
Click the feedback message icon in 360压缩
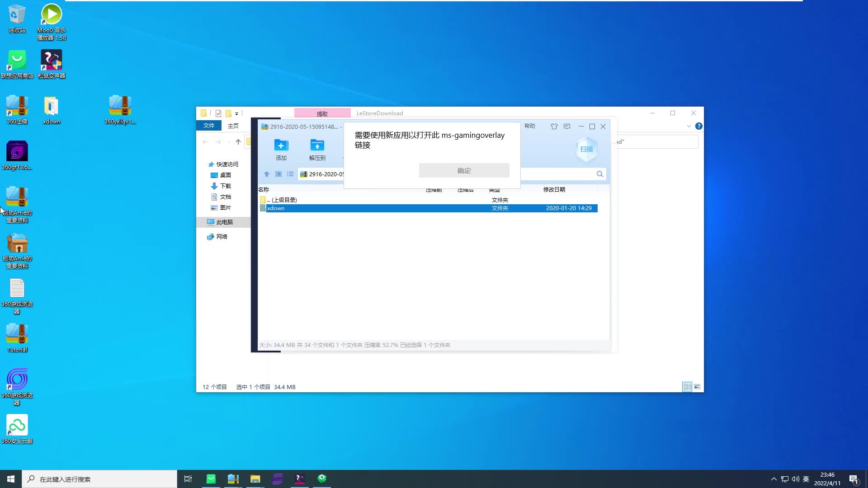click(567, 127)
